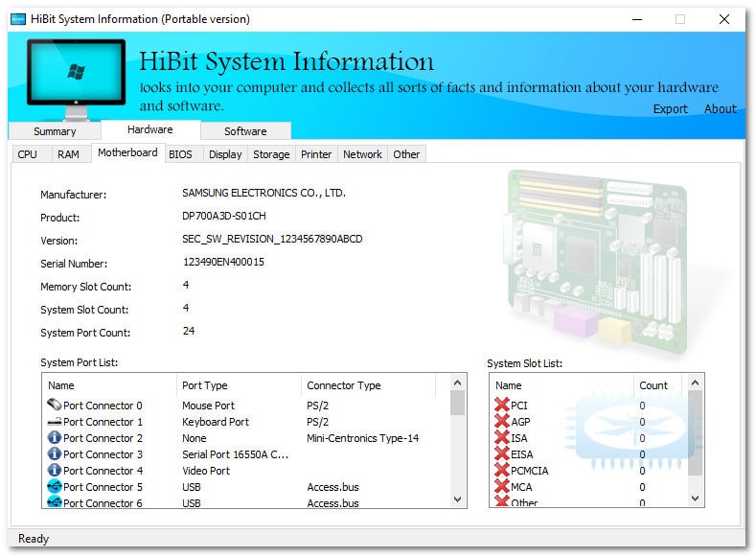Click the red X icon beside AGP
The height and width of the screenshot is (557, 756).
coord(502,421)
